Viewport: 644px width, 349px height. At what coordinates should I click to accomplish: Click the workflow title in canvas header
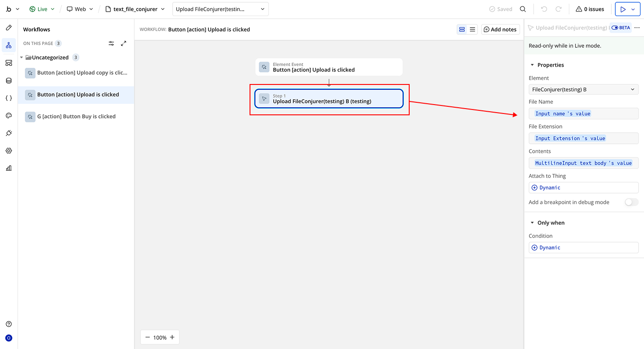point(209,29)
